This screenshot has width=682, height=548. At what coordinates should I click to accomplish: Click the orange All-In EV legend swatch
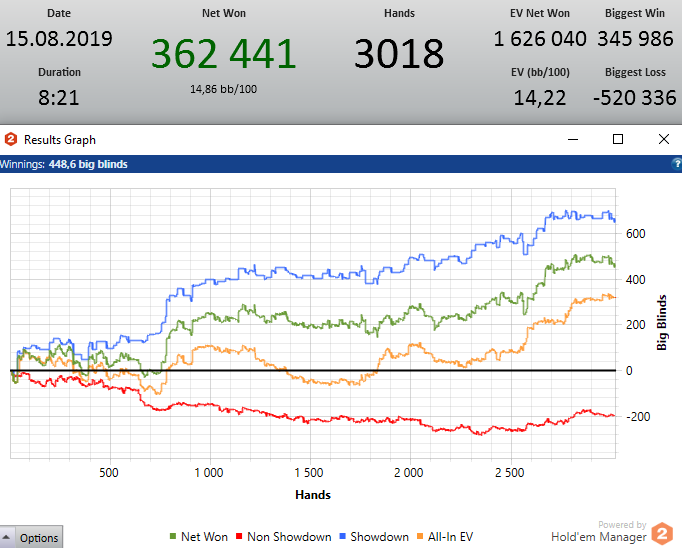tap(420, 537)
